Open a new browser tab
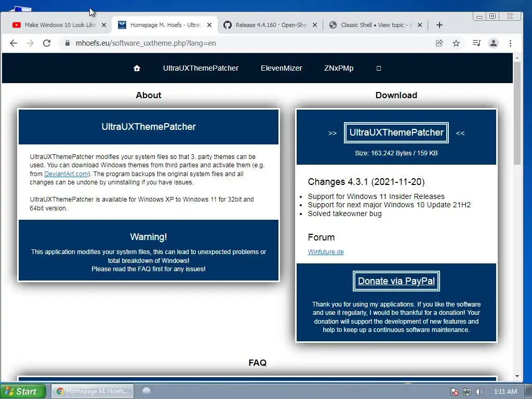This screenshot has height=399, width=532. tap(440, 25)
